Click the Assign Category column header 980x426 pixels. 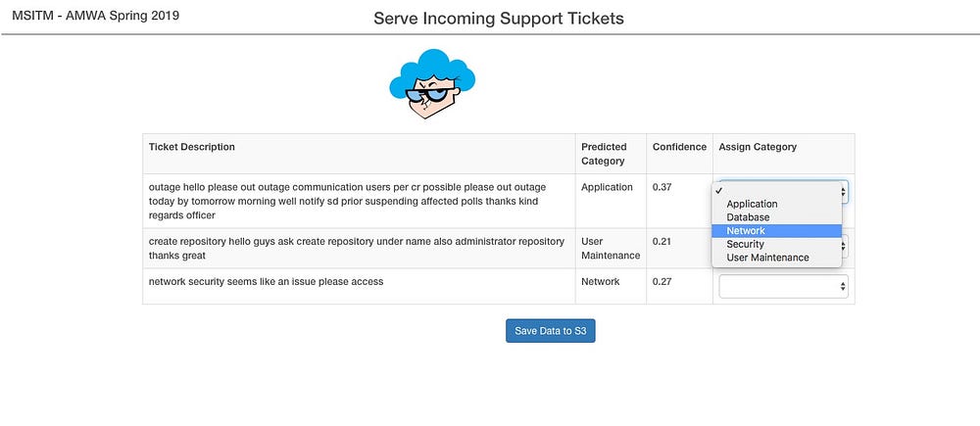click(x=758, y=147)
